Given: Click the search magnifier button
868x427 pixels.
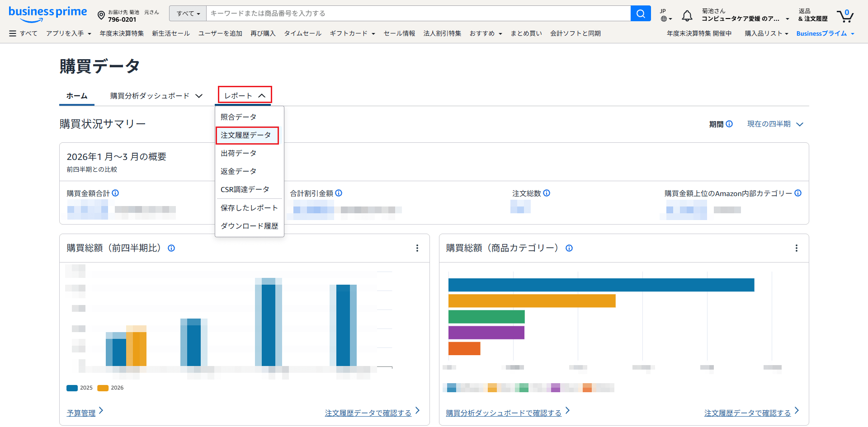Looking at the screenshot, I should click(x=640, y=14).
